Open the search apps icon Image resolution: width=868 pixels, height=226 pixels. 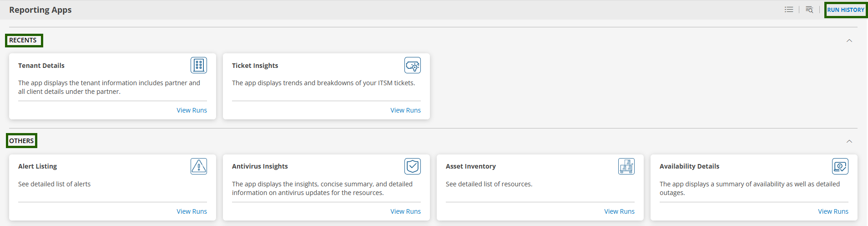click(x=809, y=10)
